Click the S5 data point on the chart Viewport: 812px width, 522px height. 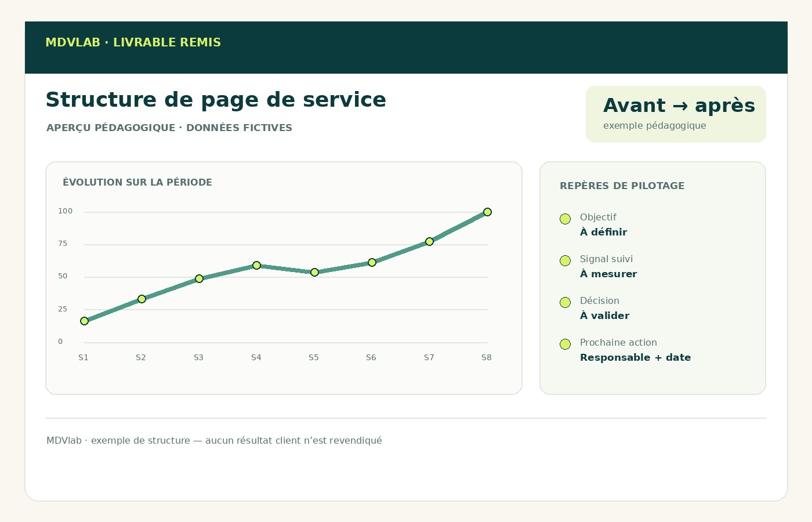[x=314, y=272]
